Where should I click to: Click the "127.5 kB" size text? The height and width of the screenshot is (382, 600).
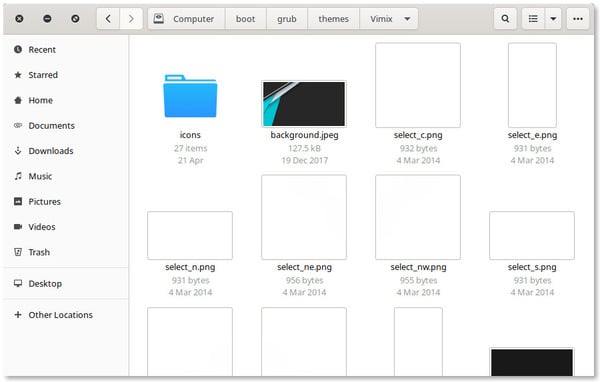(304, 148)
